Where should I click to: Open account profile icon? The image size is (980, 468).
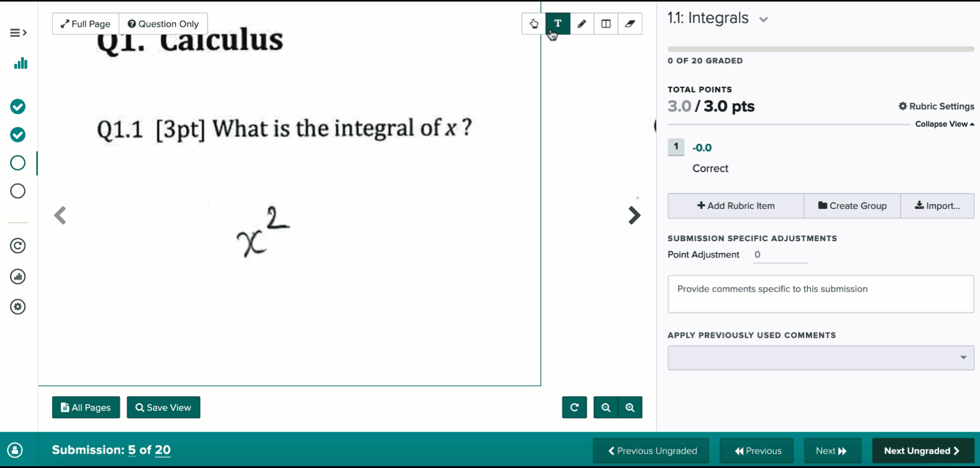coord(15,450)
